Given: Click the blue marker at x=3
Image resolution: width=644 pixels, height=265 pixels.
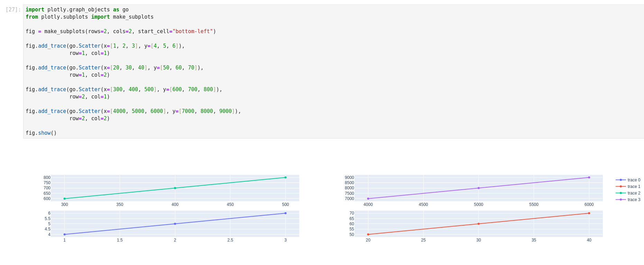Looking at the screenshot, I should coord(285,213).
